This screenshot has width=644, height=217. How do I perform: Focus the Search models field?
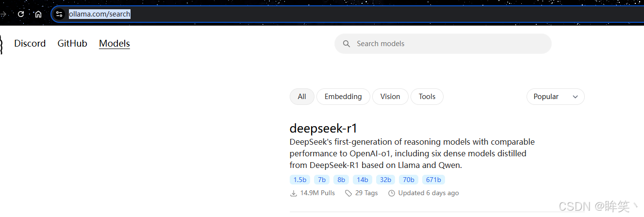(x=443, y=44)
